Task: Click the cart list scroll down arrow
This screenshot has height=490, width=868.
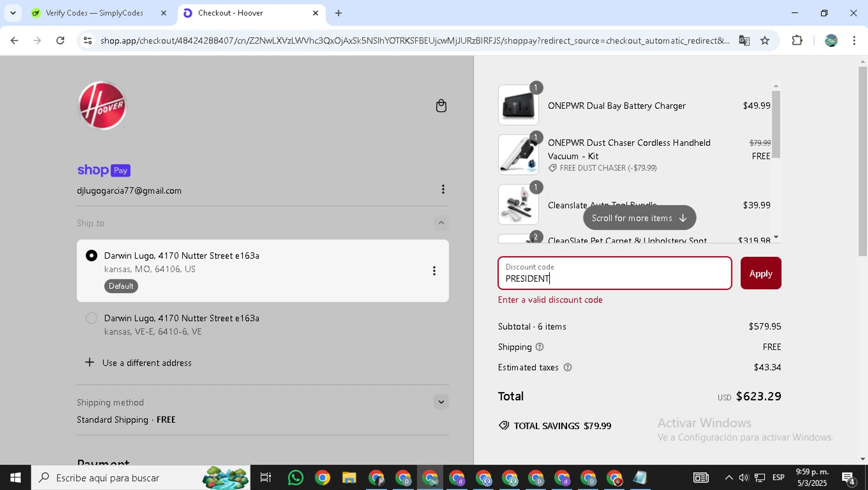Action: (x=776, y=237)
